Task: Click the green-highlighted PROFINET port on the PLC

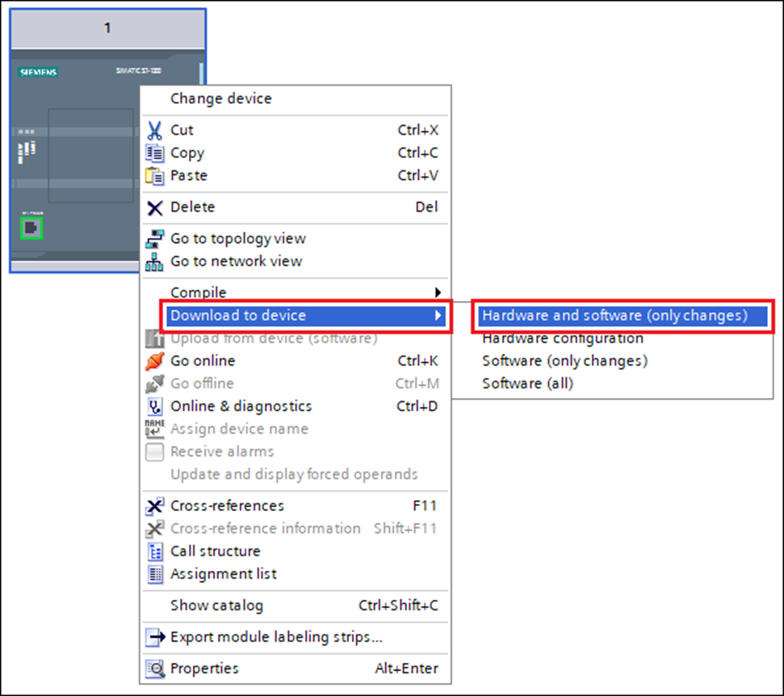Action: [x=31, y=227]
